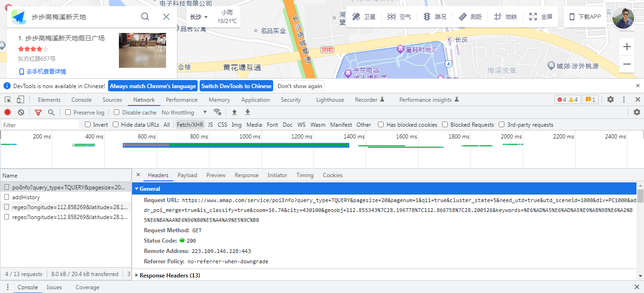Open the No throttling dropdown
644x293 pixels.
click(184, 112)
